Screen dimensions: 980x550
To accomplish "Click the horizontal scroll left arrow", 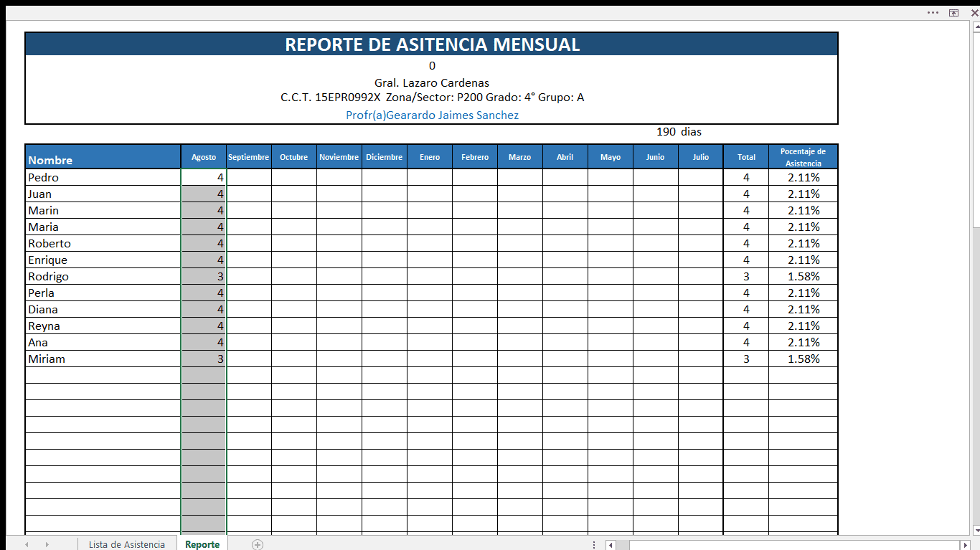I will (x=611, y=545).
